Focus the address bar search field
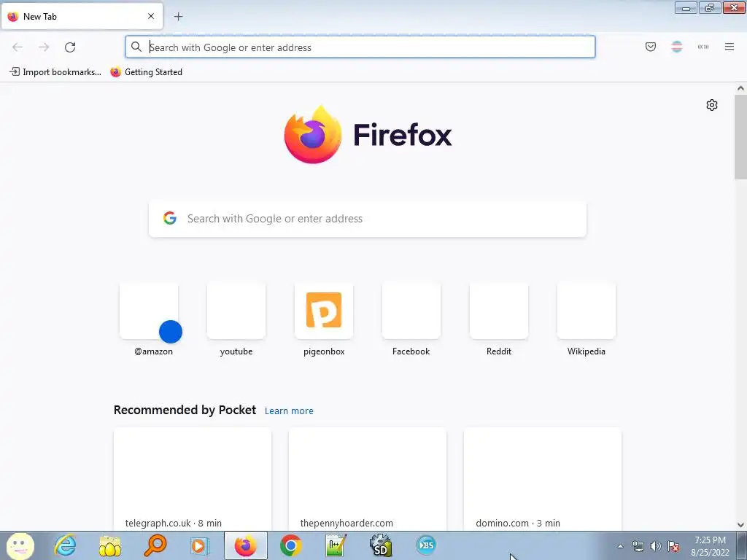This screenshot has height=560, width=747. (360, 47)
